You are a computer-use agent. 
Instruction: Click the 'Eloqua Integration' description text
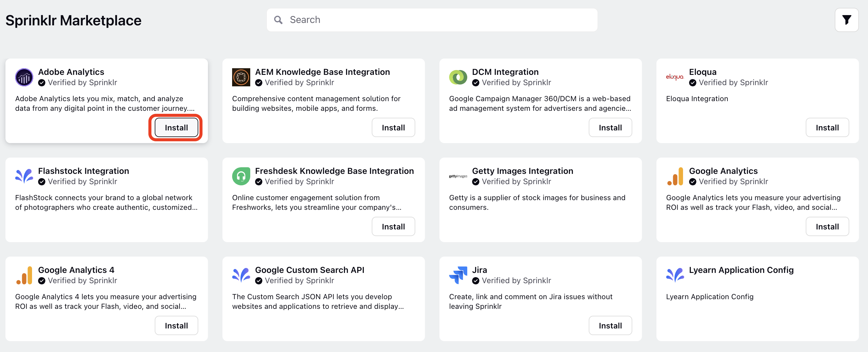(x=697, y=99)
